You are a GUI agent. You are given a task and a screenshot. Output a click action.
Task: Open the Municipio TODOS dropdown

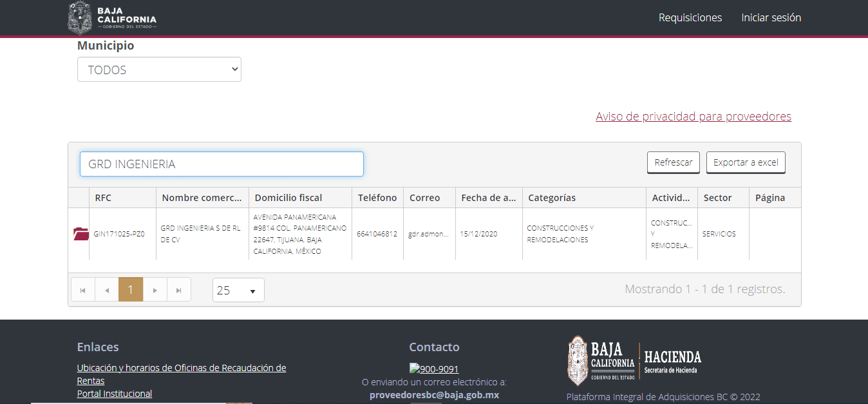coord(159,70)
